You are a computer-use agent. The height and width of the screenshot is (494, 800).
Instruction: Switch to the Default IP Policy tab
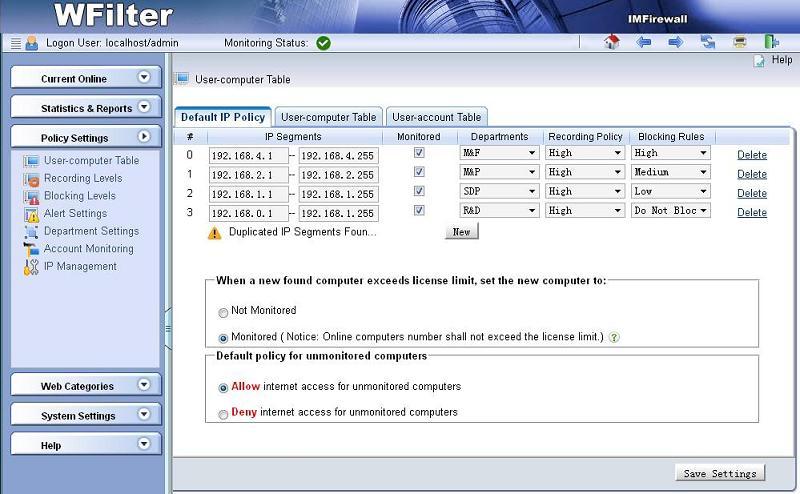coord(223,117)
